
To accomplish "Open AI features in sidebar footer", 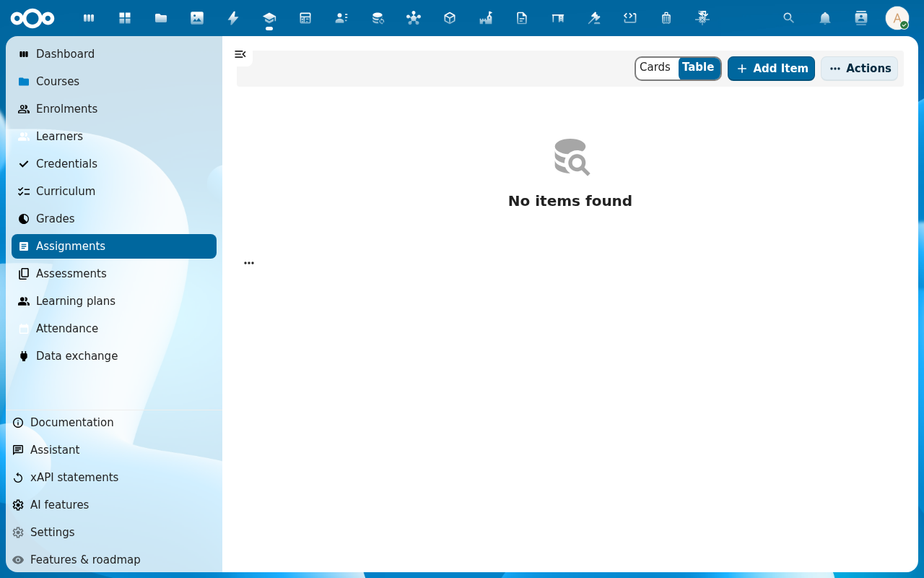I will pyautogui.click(x=114, y=505).
